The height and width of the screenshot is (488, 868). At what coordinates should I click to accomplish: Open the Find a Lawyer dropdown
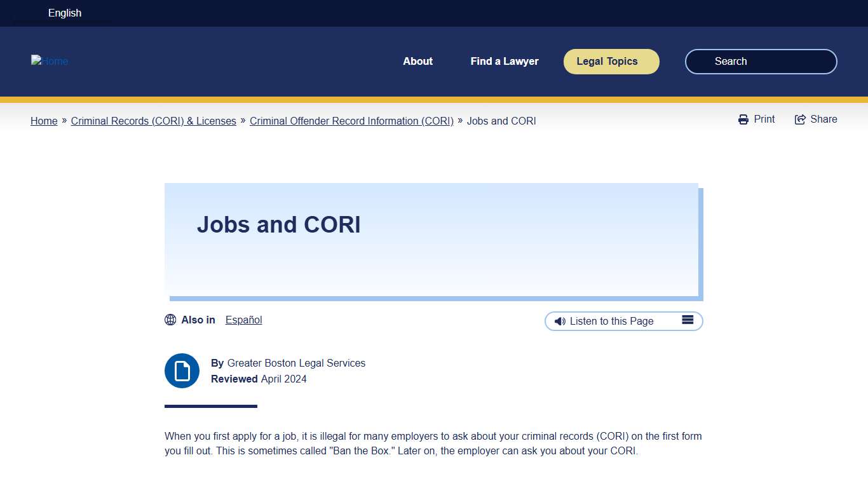click(505, 61)
